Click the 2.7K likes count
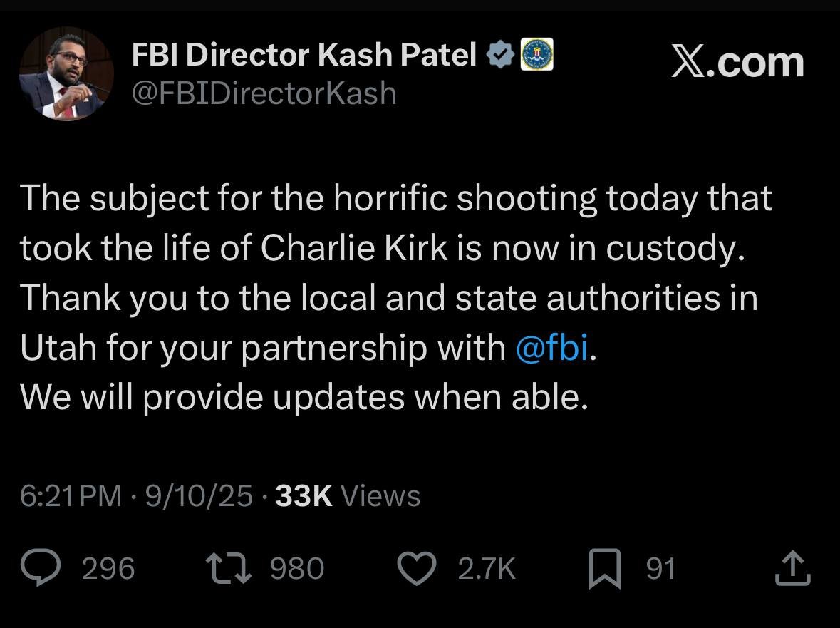The height and width of the screenshot is (628, 840). pyautogui.click(x=486, y=569)
